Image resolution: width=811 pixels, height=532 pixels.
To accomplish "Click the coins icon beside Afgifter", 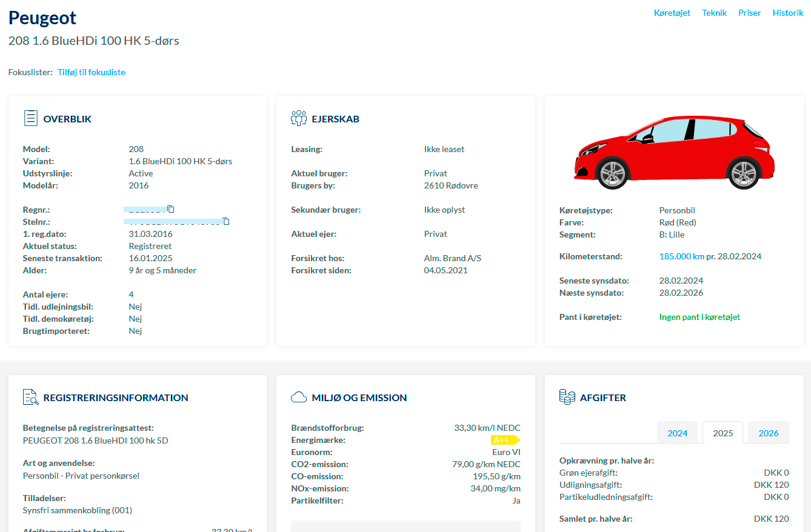I will click(x=567, y=397).
